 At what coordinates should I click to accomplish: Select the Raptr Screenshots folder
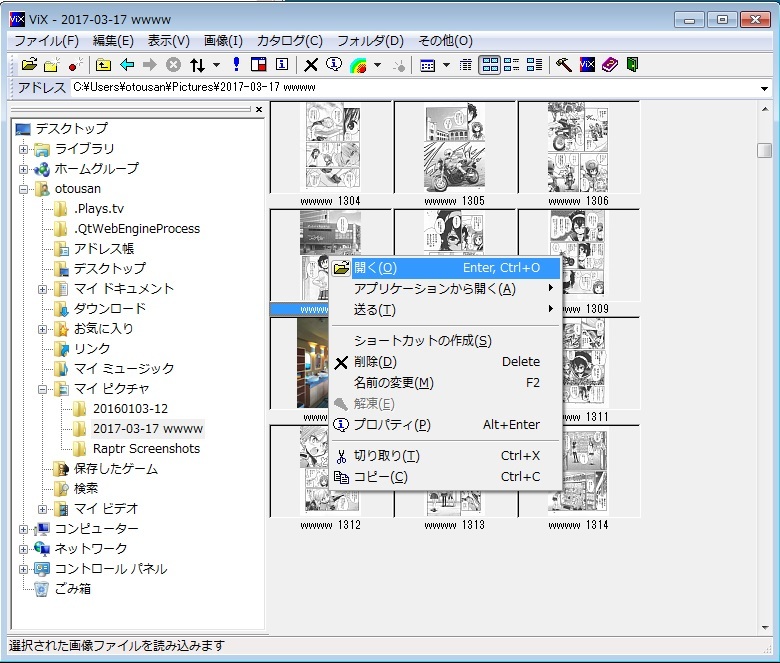point(137,449)
